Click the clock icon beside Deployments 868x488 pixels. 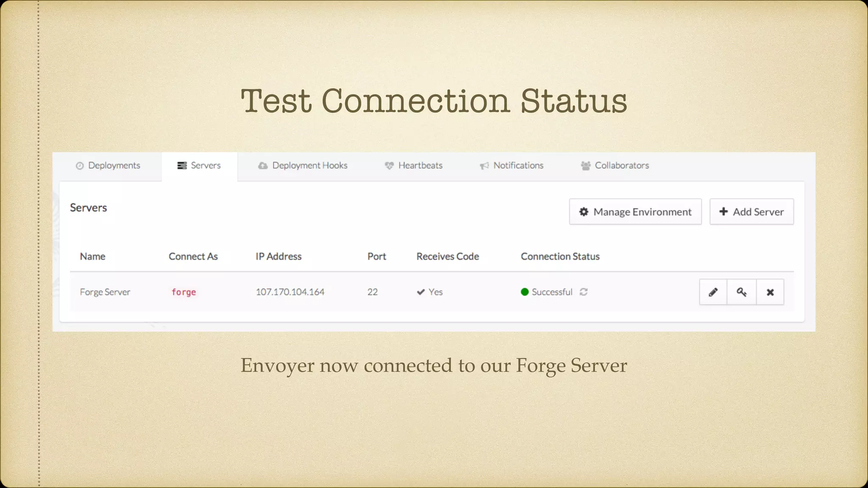pos(80,166)
